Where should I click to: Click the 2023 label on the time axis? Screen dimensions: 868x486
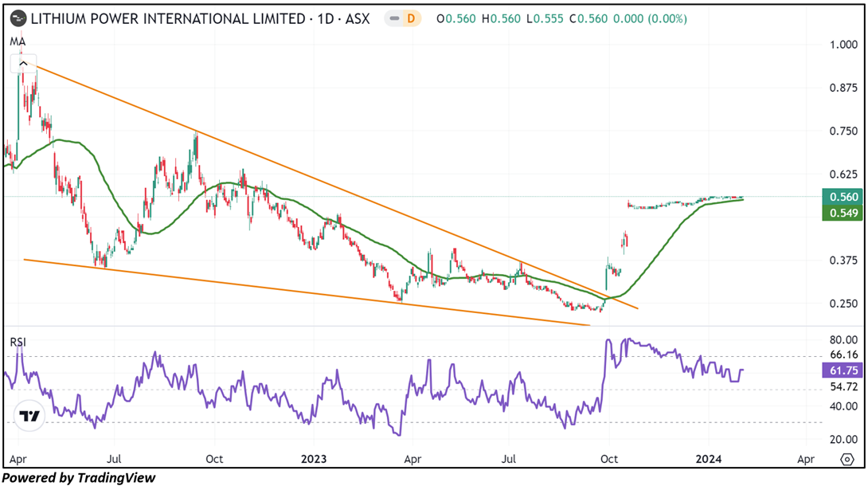313,459
